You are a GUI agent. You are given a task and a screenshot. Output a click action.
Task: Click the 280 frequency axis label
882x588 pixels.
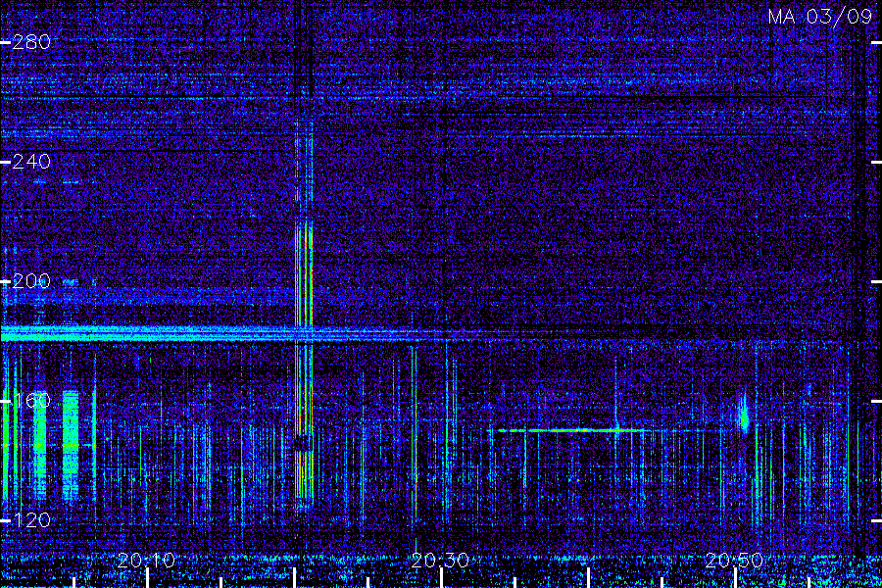pyautogui.click(x=31, y=42)
